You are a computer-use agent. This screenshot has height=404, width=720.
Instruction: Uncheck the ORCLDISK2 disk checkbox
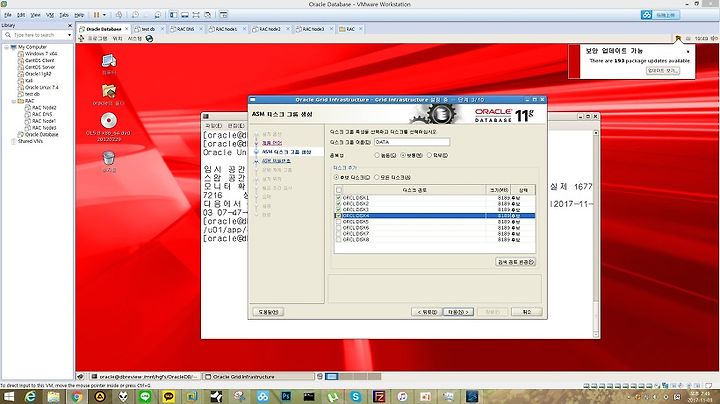click(x=338, y=204)
